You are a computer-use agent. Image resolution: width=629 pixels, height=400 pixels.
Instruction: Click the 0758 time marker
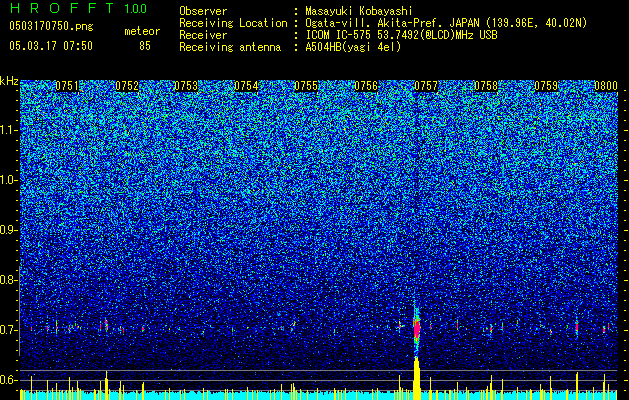[486, 86]
